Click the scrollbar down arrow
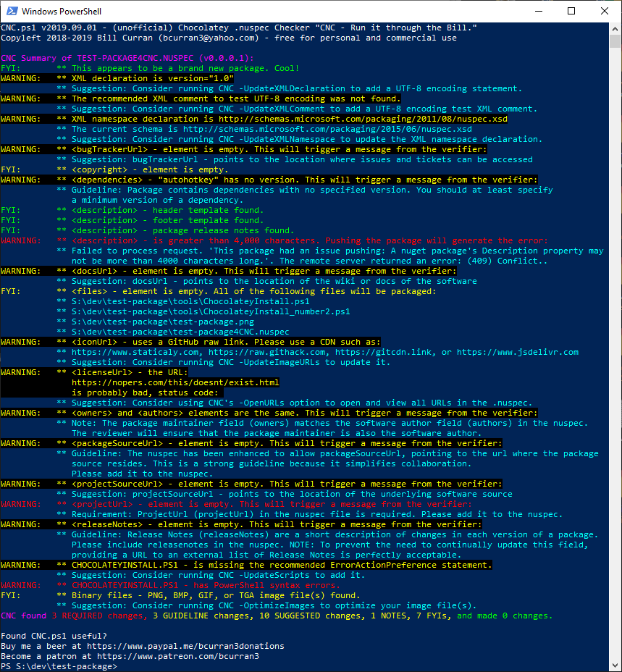 point(615,665)
